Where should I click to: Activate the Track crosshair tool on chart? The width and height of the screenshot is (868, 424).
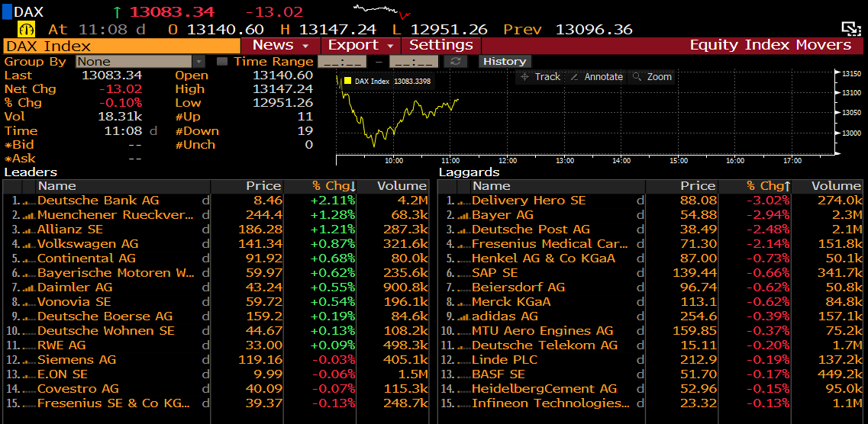540,77
